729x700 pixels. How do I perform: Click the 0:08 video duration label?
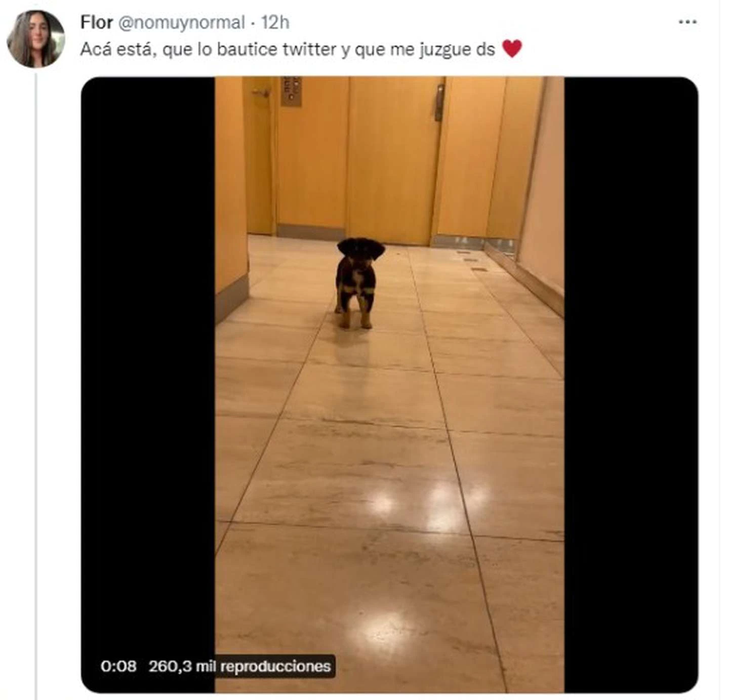tap(118, 666)
